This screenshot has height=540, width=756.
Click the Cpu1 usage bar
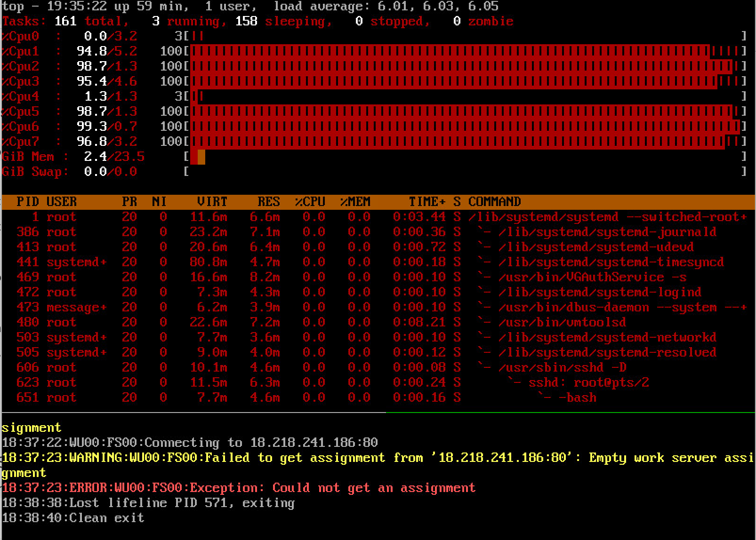click(466, 51)
